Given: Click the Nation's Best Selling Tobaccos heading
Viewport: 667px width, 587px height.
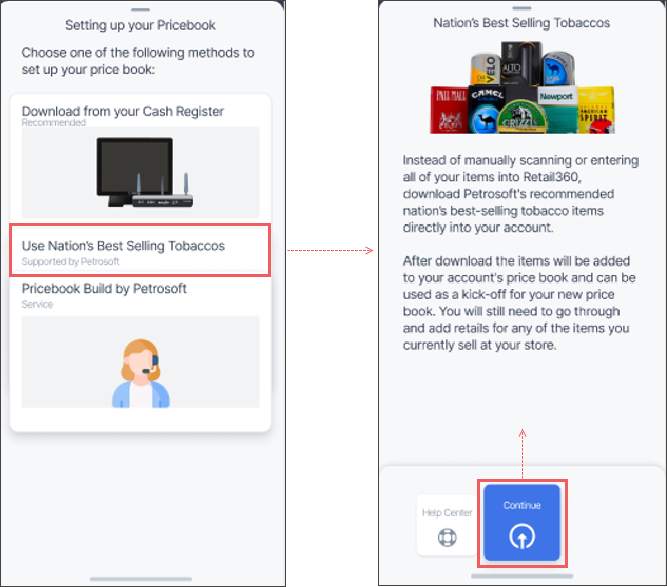Looking at the screenshot, I should pyautogui.click(x=522, y=23).
